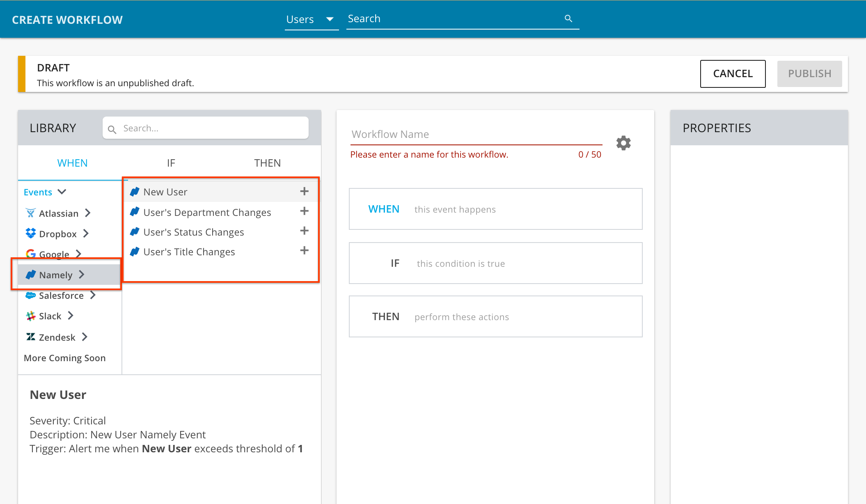Click the PROPERTIES panel header

[x=759, y=128]
